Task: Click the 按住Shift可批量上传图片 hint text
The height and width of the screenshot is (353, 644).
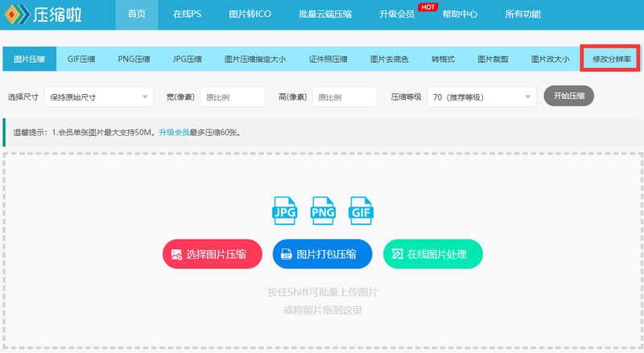Action: point(323,292)
